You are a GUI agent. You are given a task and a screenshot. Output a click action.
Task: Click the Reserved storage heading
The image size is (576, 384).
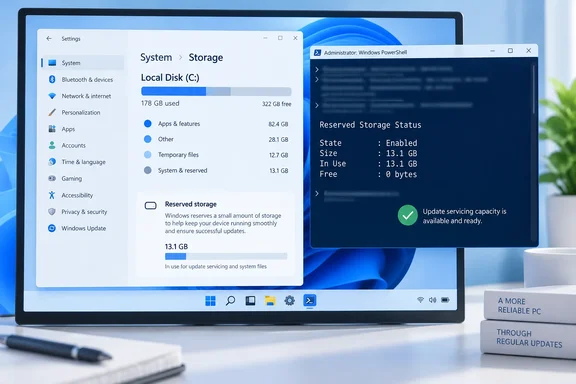[191, 204]
